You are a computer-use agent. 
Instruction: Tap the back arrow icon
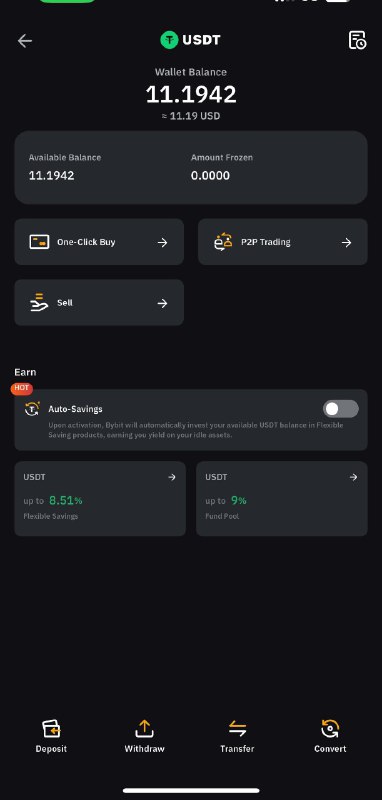24,41
